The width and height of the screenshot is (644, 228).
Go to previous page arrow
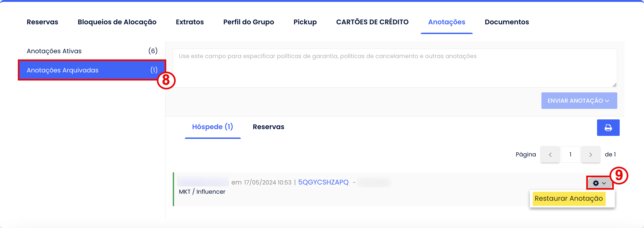tap(550, 155)
